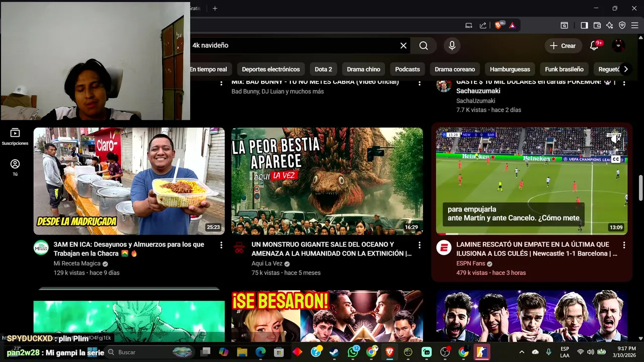Image resolution: width=644 pixels, height=362 pixels.
Task: Click the Brave Rewards triangle icon
Action: (x=512, y=25)
